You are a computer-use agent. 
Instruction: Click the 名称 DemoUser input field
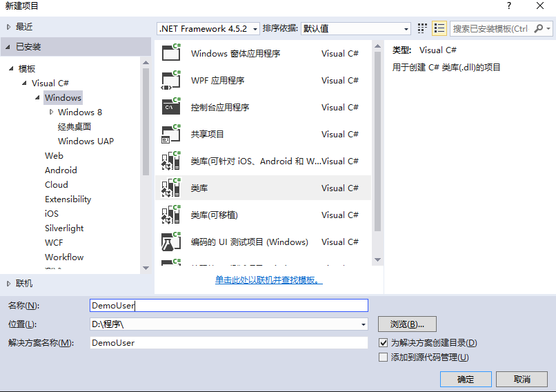tap(229, 306)
